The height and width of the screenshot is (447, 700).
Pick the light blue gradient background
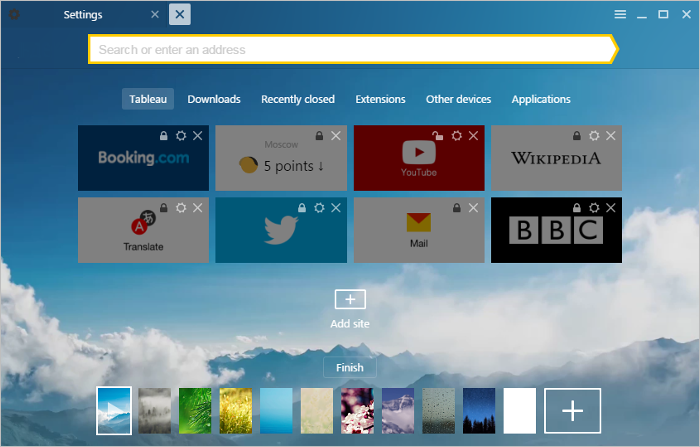click(x=276, y=411)
